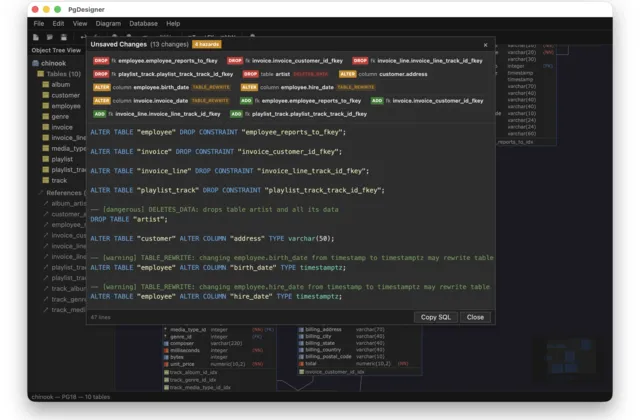Click the track_album reference link icon
Screen dimensions: 640x420
click(46, 288)
